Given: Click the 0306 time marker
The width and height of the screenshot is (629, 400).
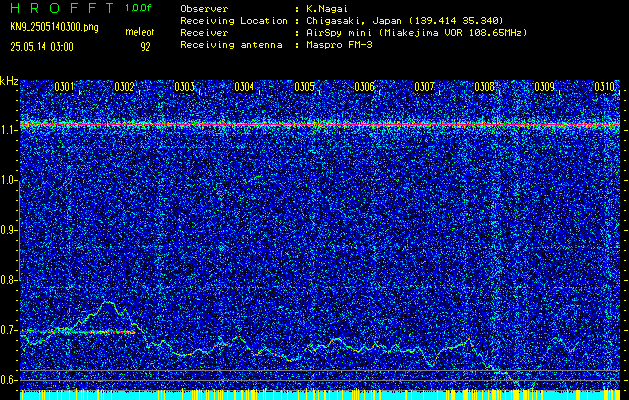Looking at the screenshot, I should click(x=364, y=87).
